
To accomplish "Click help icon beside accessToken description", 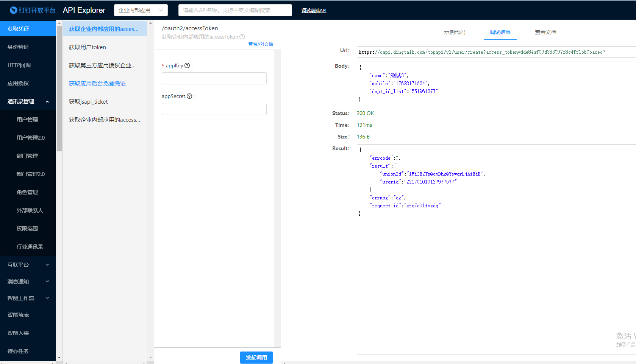I will pos(242,37).
